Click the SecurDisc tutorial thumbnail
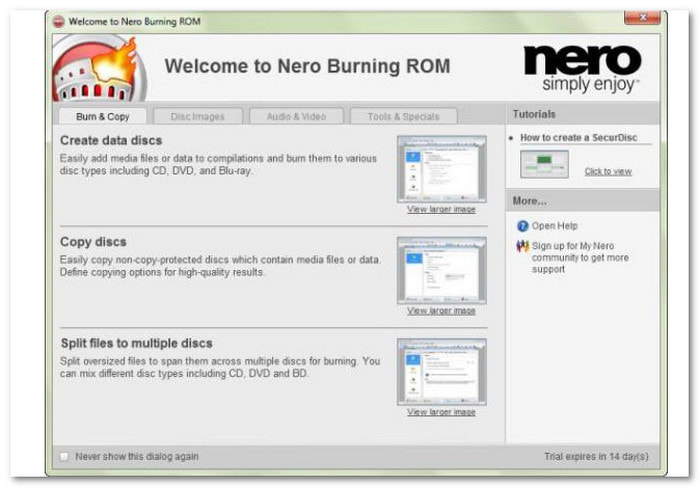This screenshot has height=488, width=700. (x=544, y=164)
